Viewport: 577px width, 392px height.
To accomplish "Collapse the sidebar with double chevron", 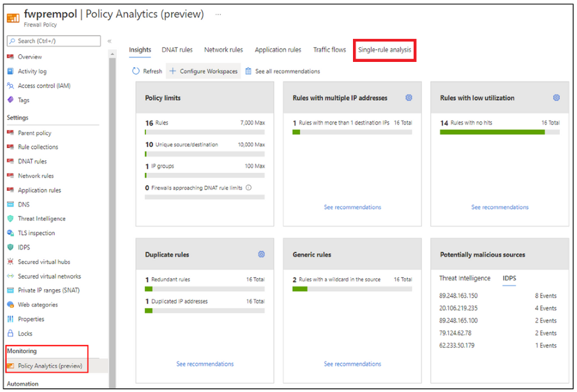I will tap(109, 41).
